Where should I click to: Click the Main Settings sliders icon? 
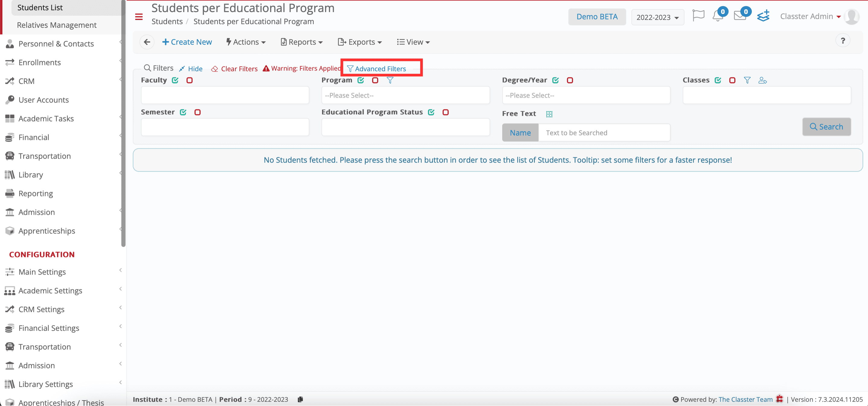(x=10, y=272)
